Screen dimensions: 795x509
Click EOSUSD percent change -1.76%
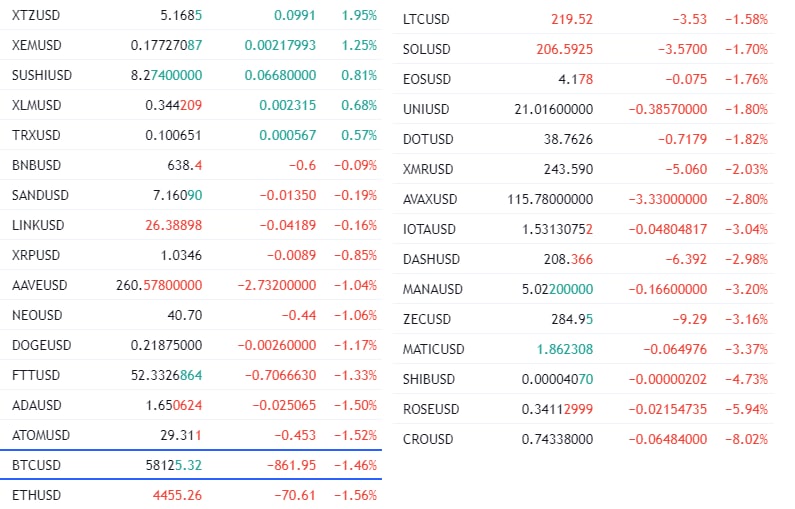746,79
